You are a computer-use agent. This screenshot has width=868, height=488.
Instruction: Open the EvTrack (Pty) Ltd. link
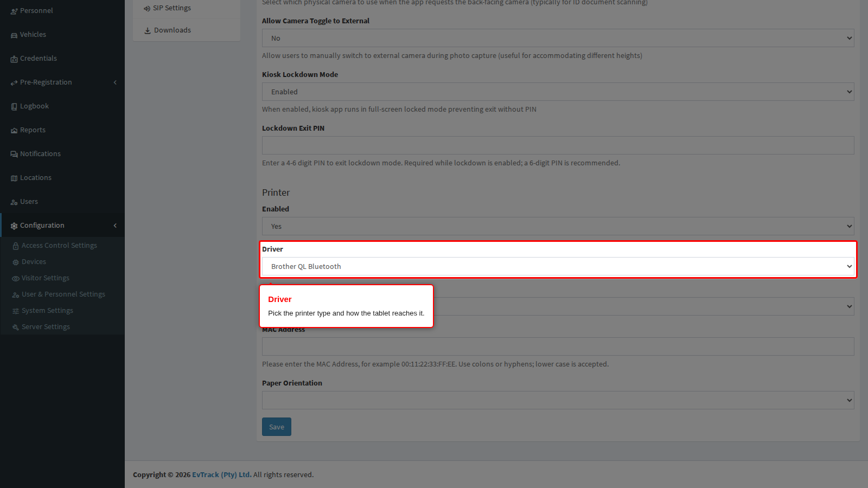point(221,474)
